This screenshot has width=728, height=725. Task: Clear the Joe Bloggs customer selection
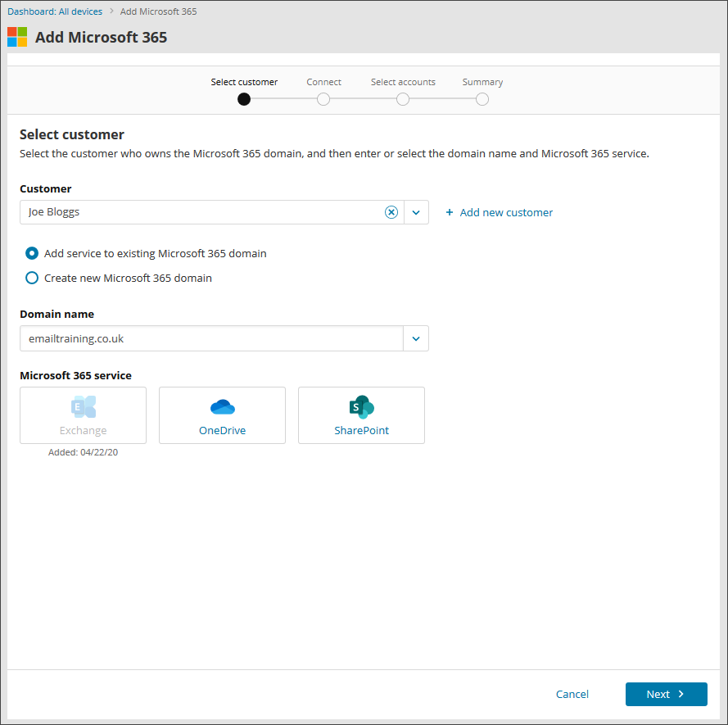coord(391,212)
